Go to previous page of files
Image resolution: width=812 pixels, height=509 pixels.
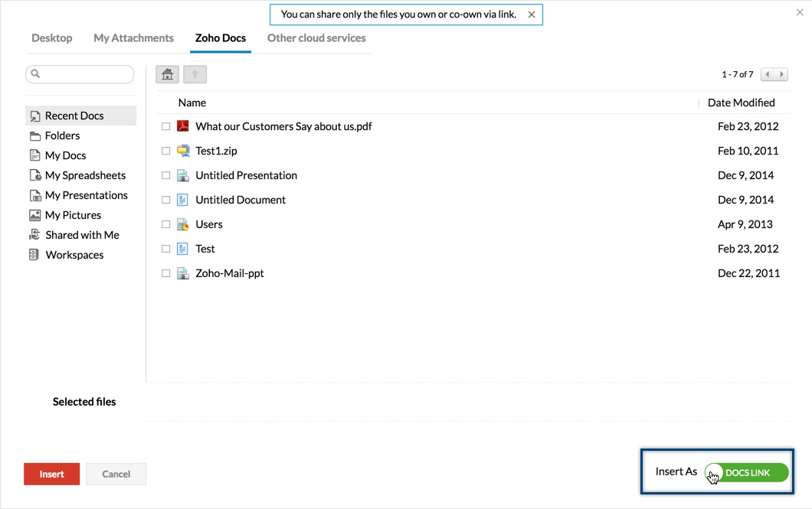click(x=768, y=74)
